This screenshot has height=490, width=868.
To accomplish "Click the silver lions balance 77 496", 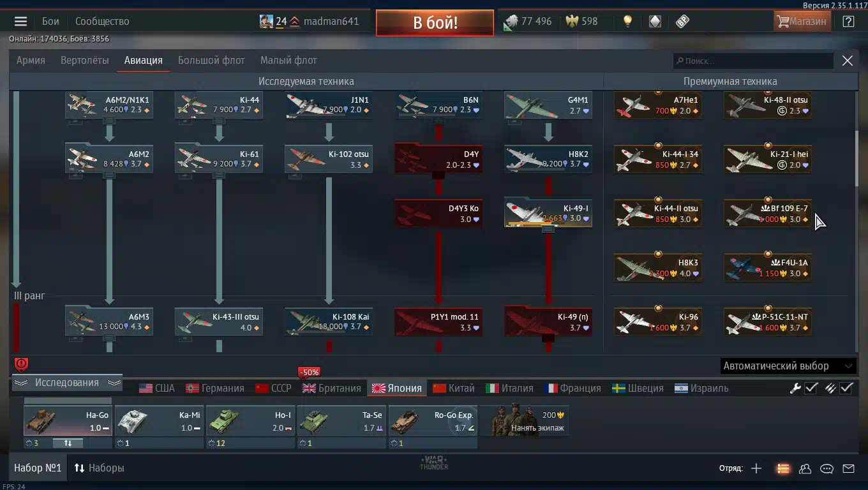I will (528, 21).
